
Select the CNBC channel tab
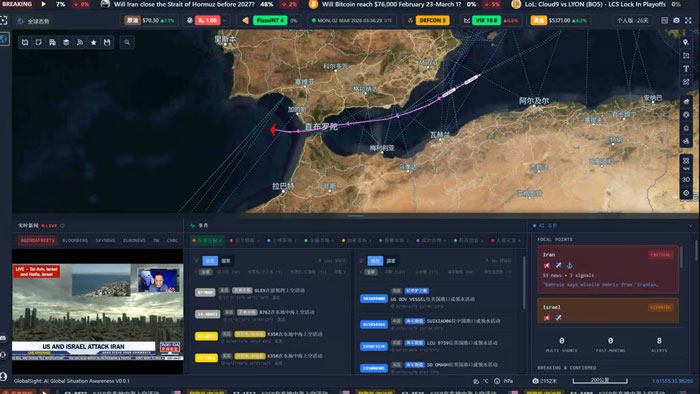(172, 241)
